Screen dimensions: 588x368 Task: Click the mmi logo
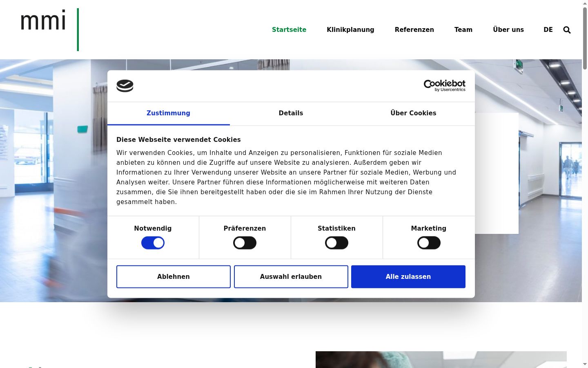click(x=49, y=29)
